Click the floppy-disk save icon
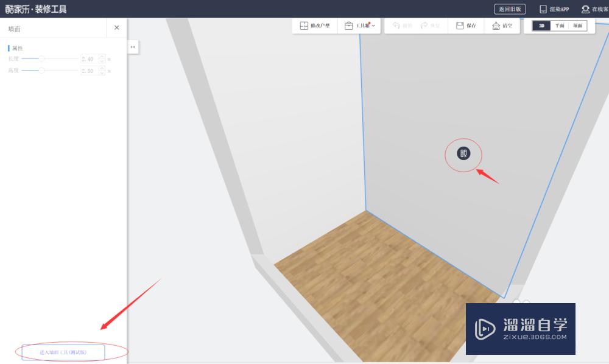The image size is (609, 364). pyautogui.click(x=460, y=26)
